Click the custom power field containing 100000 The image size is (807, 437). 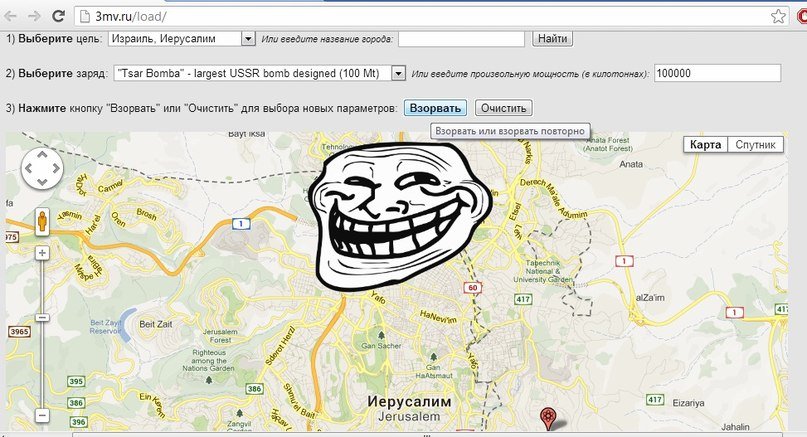pos(716,73)
